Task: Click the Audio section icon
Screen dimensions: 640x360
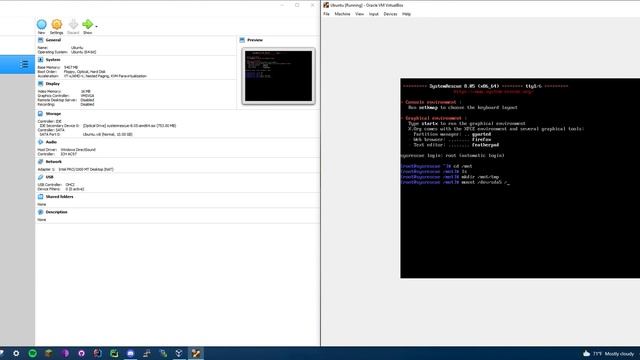Action: coord(40,142)
